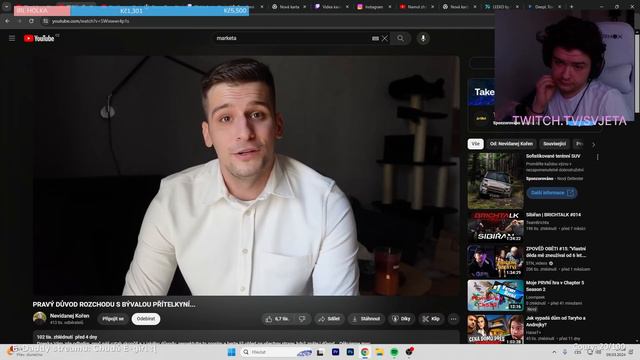The height and width of the screenshot is (360, 640).
Task: Launch Photoshop from the taskbar
Action: pos(350,352)
